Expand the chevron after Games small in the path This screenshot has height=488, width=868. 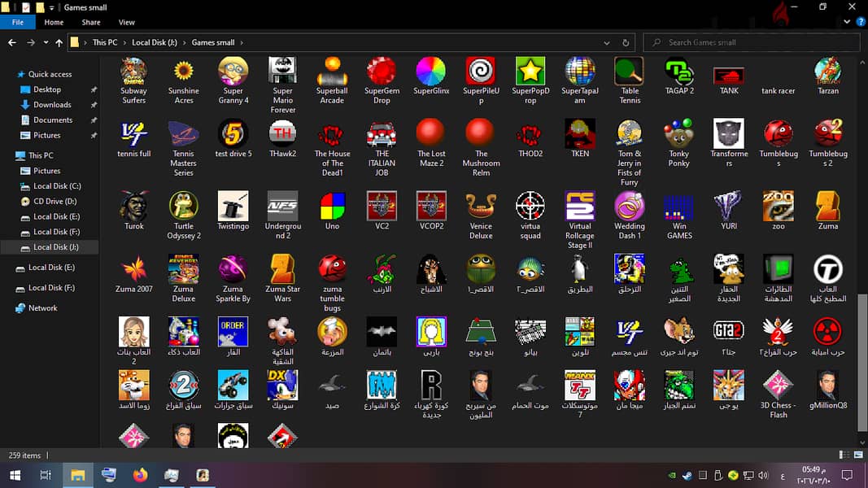click(x=242, y=42)
